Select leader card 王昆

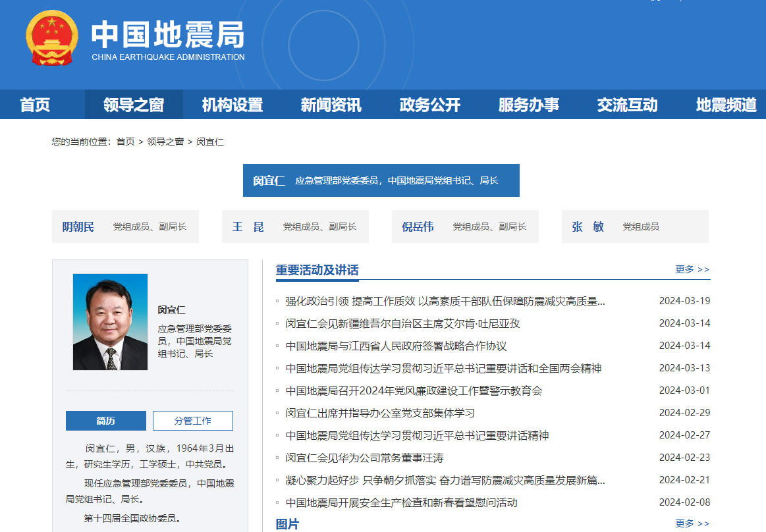[295, 226]
